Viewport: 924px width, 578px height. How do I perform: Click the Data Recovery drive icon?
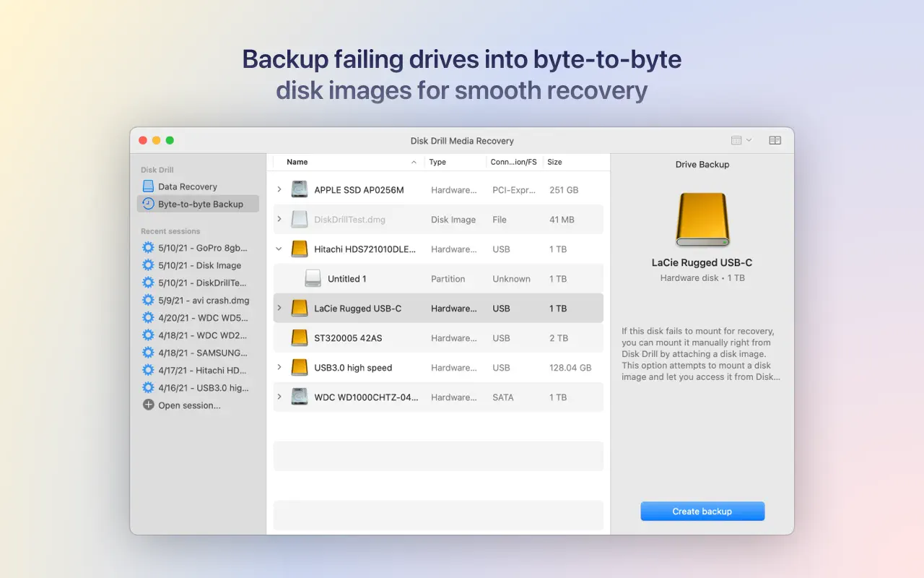click(148, 186)
